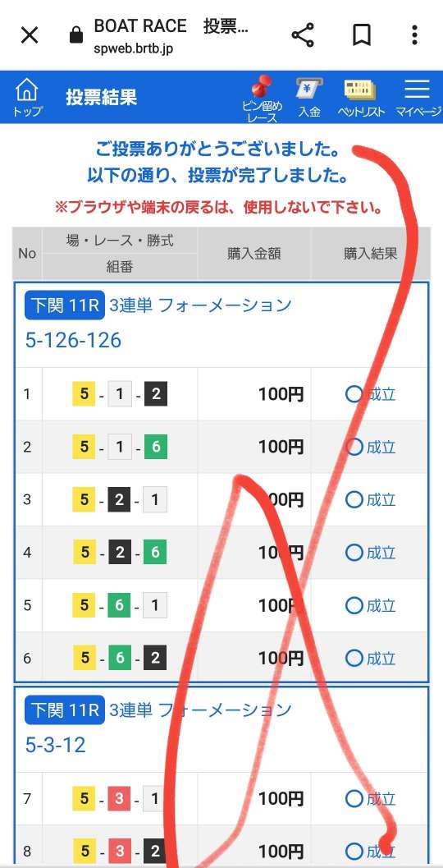Bookmark this page with bookmark icon

[x=361, y=35]
